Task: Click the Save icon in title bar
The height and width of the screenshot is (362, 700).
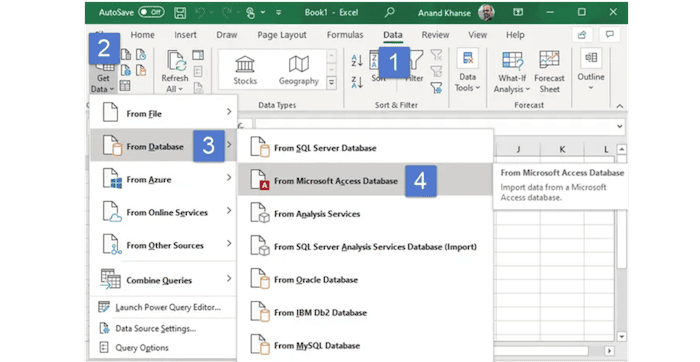Action: pyautogui.click(x=180, y=12)
